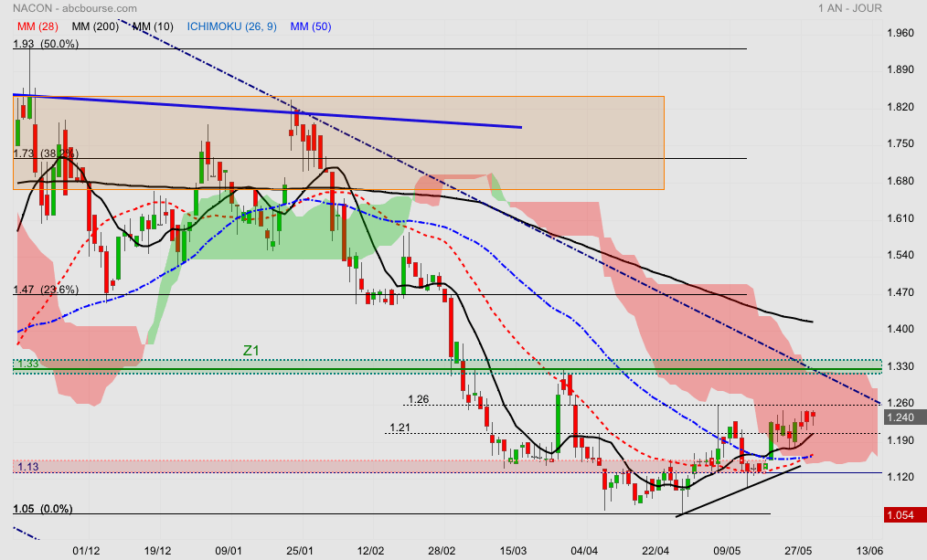Click the 25/01 date on time axis

300,551
